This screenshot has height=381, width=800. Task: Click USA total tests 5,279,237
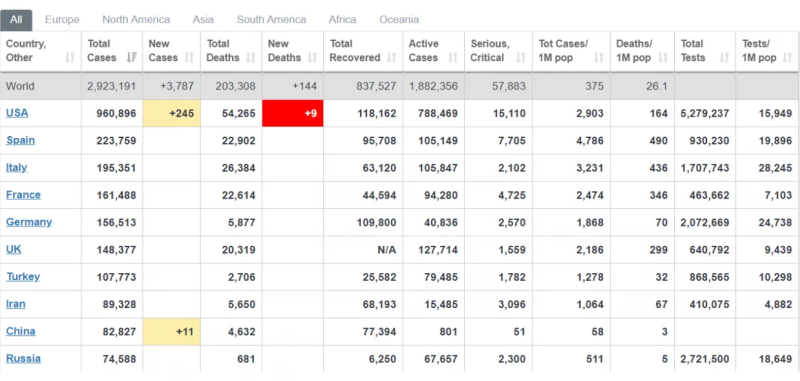tap(705, 113)
